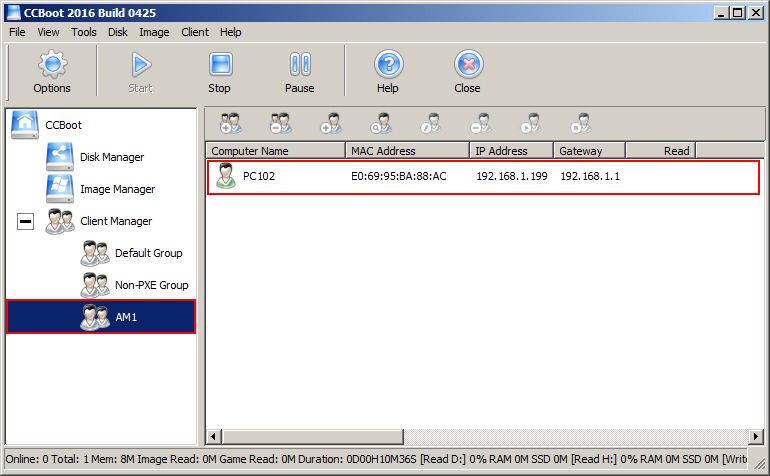Sort by the IP Address column
The image size is (770, 476).
click(x=511, y=151)
